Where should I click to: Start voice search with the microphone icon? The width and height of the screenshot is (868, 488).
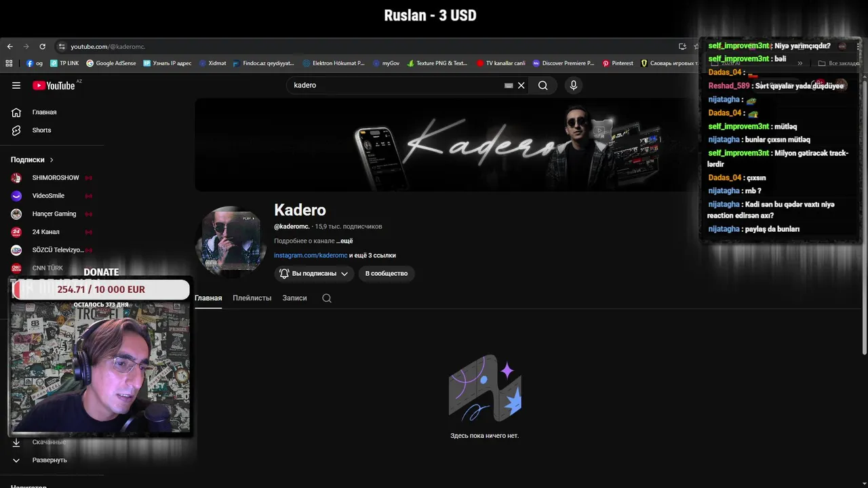click(x=574, y=85)
